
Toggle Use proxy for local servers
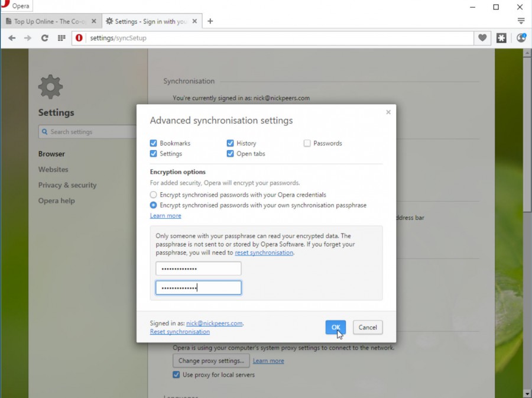click(176, 375)
